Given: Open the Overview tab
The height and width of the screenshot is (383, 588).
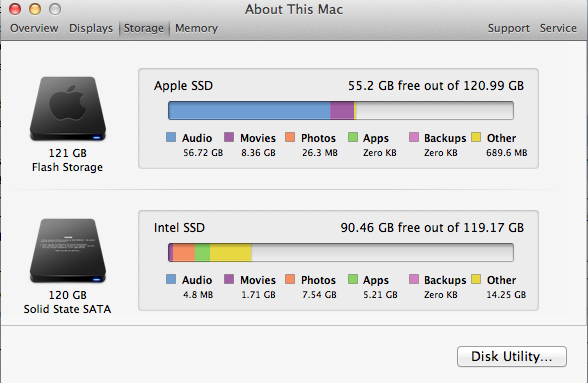Looking at the screenshot, I should click(x=34, y=28).
